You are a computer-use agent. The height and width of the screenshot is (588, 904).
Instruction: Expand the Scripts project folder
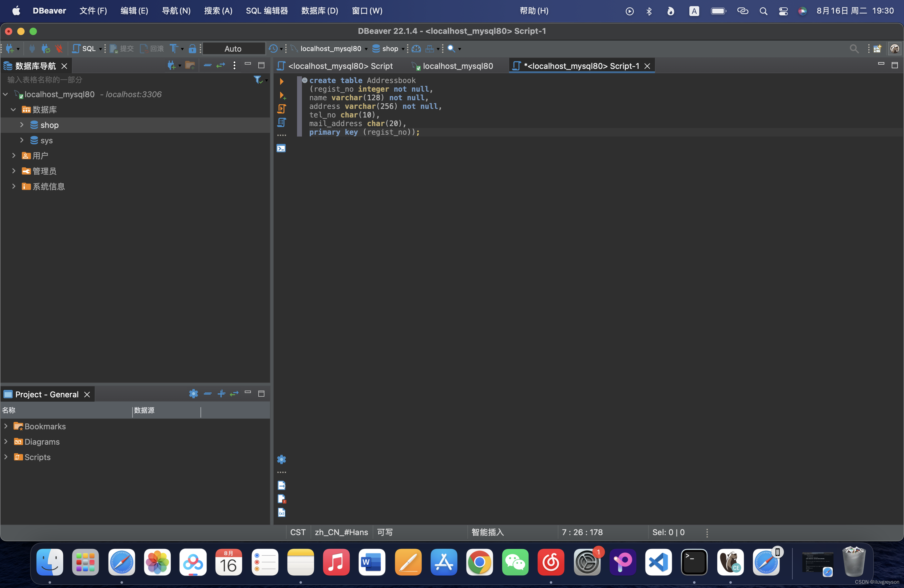tap(6, 457)
